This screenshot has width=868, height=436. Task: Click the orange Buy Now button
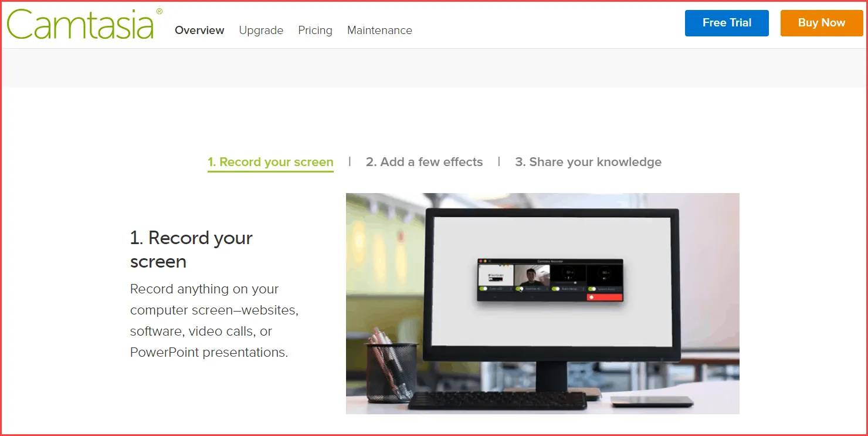pyautogui.click(x=822, y=23)
